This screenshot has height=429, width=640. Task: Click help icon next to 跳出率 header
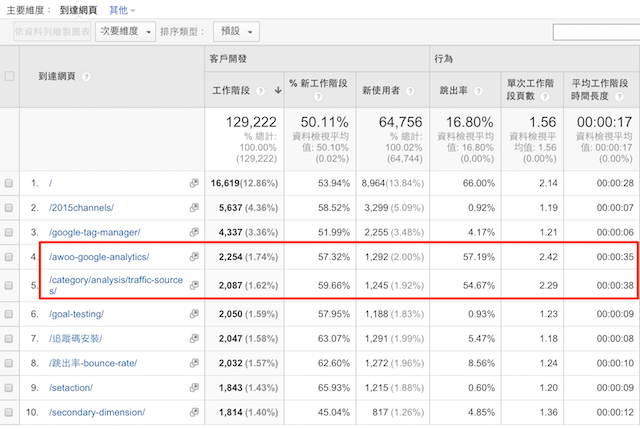tap(480, 90)
